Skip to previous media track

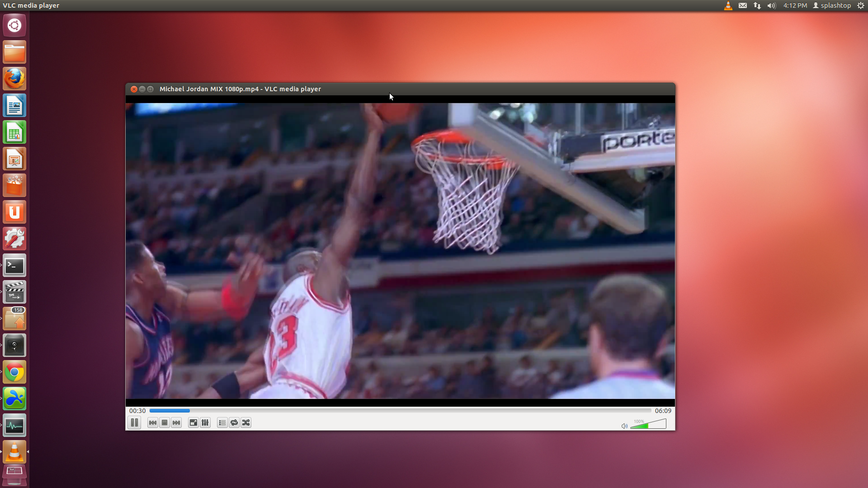tap(153, 422)
